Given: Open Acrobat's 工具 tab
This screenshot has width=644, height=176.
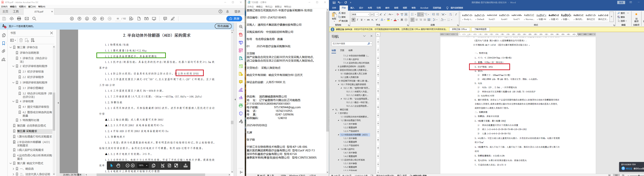Looking at the screenshot, I should [16, 11].
